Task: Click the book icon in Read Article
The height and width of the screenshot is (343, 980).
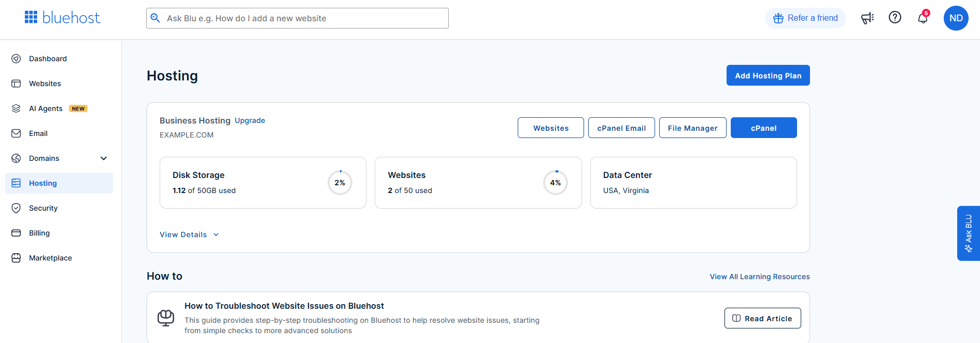Action: coord(736,318)
